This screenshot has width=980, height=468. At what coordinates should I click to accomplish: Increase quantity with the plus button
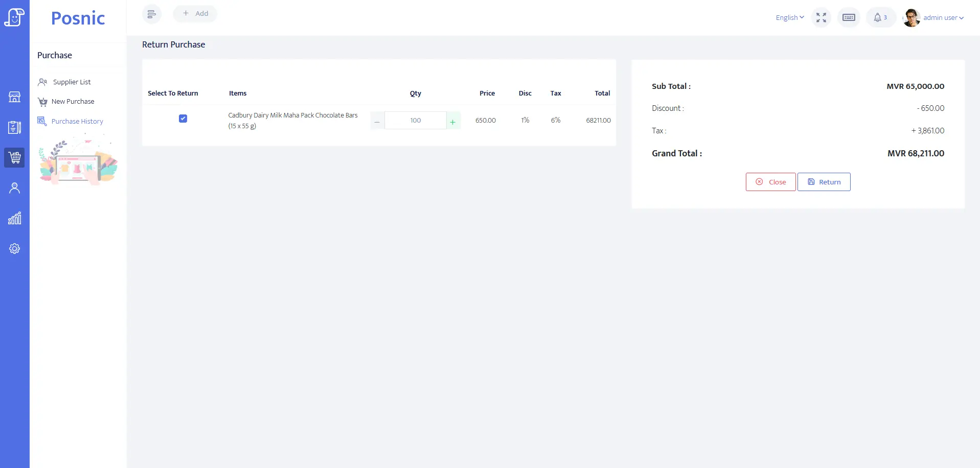tap(453, 122)
